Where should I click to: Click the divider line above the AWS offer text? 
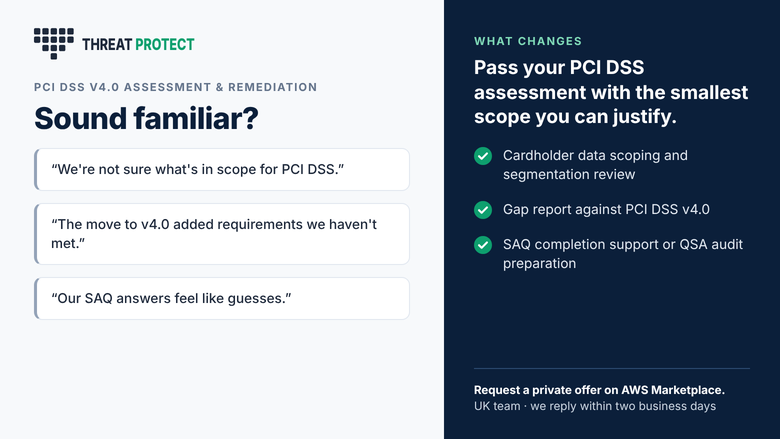tap(612, 368)
